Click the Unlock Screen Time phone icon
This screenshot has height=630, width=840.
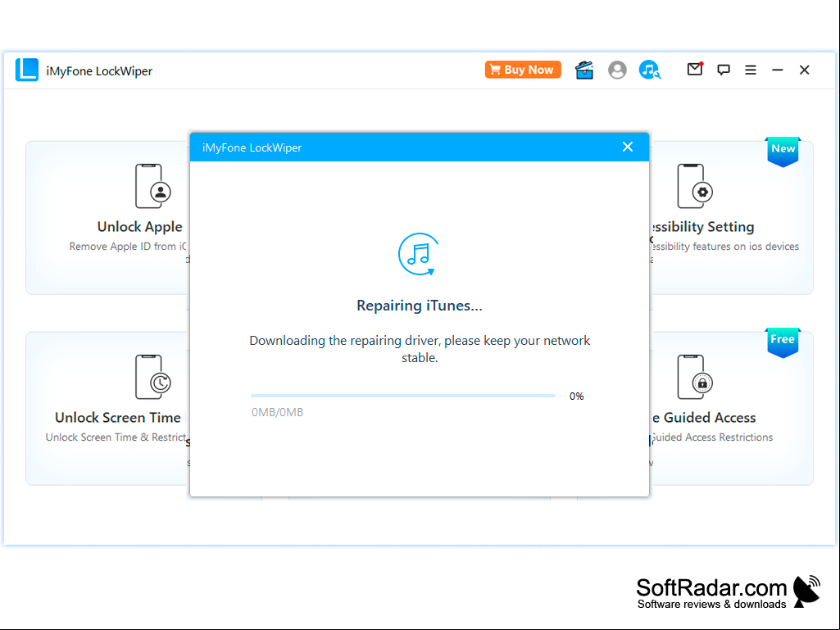(152, 377)
